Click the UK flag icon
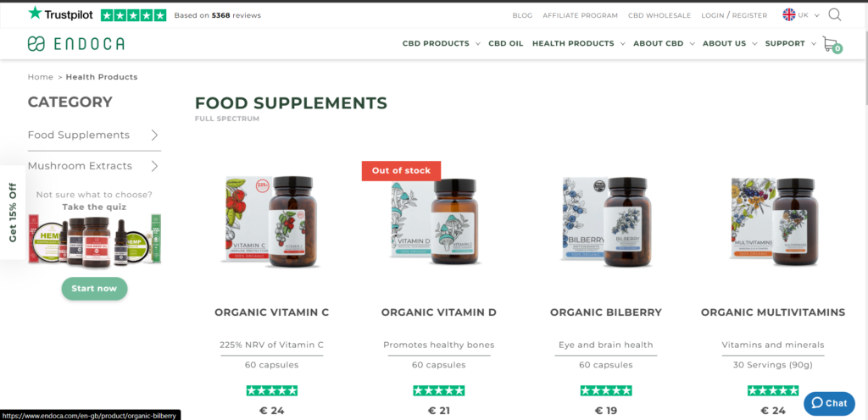 click(789, 15)
